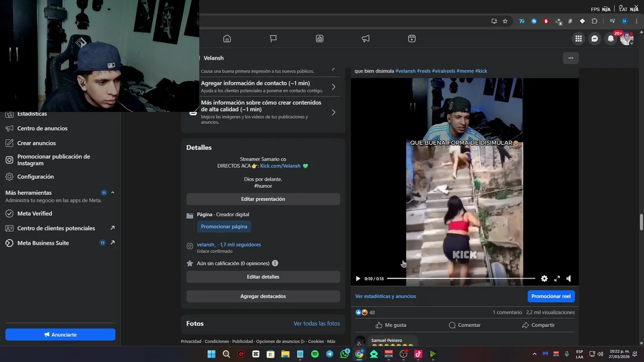
Task: Open the #velansh hashtag
Action: coord(406,71)
